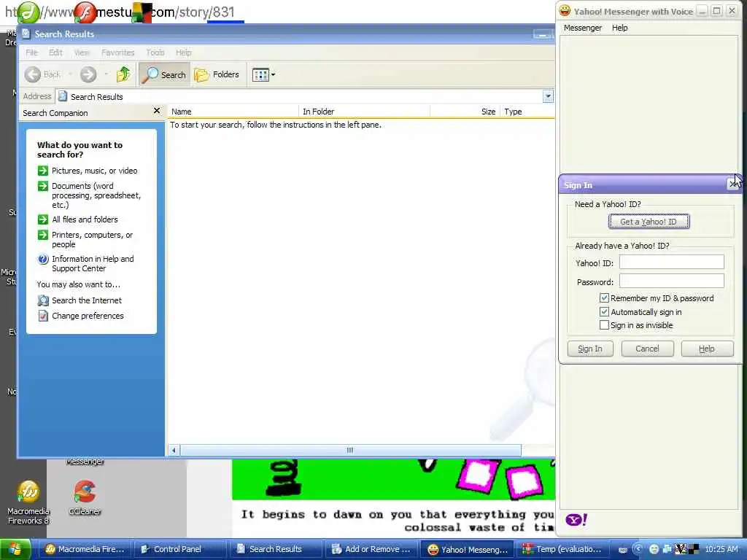Expand the Address bar dropdown

[548, 96]
